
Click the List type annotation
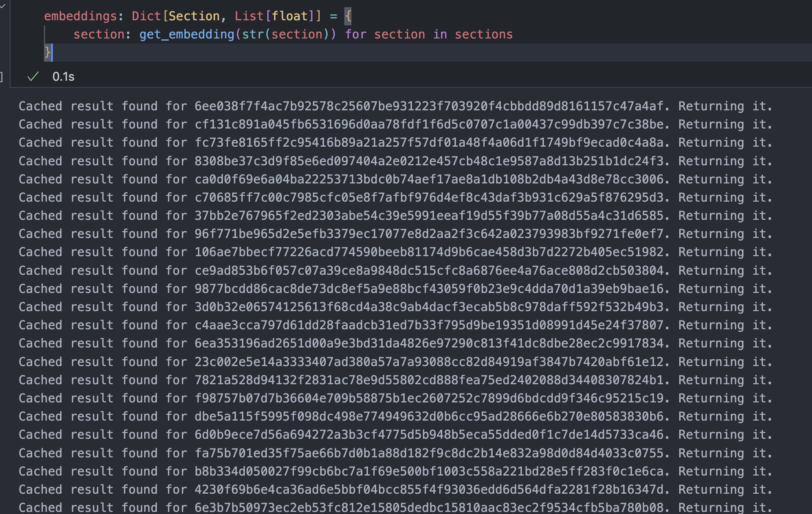[x=249, y=16]
